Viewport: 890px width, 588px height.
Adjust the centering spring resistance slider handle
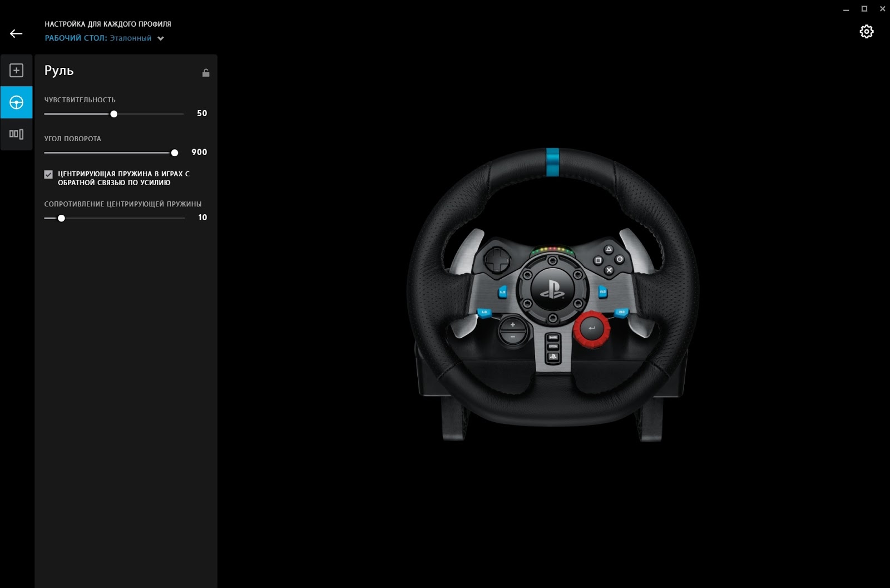click(61, 218)
